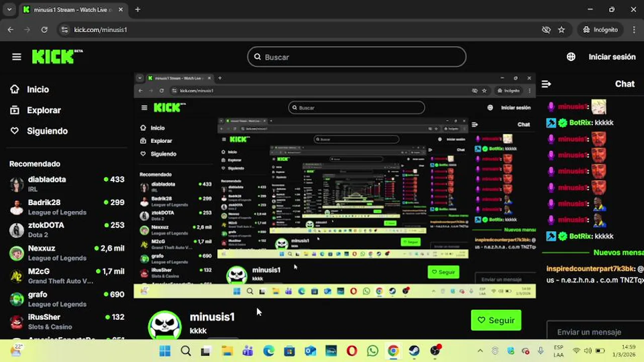The width and height of the screenshot is (644, 362).
Task: Open diabladota channel in outer Recomendado list
Action: tap(67, 184)
